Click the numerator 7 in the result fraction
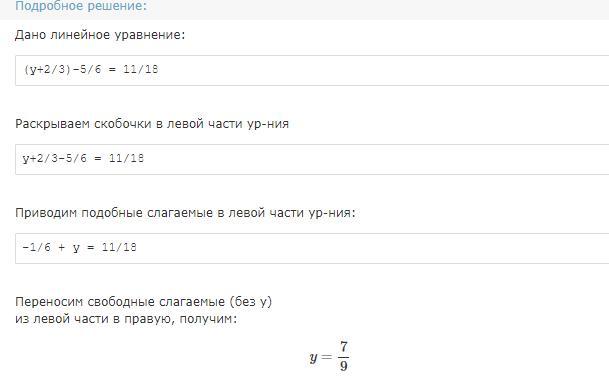The width and height of the screenshot is (609, 389). tap(343, 346)
